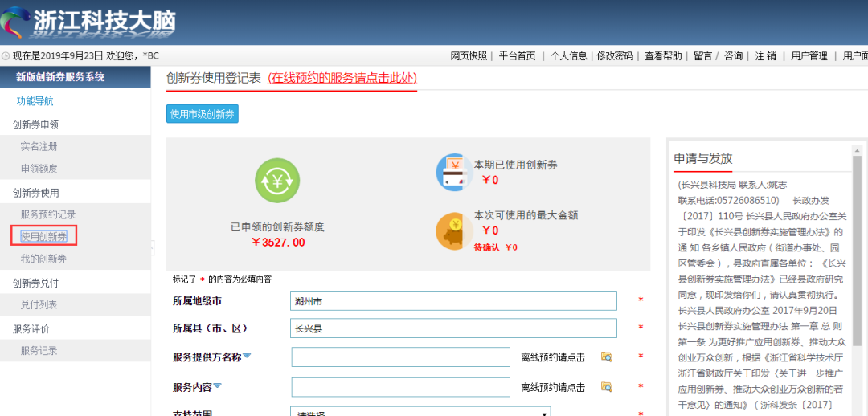Click the piggy bank icon for 本次可使用的最大金额
868x416 pixels.
[454, 230]
